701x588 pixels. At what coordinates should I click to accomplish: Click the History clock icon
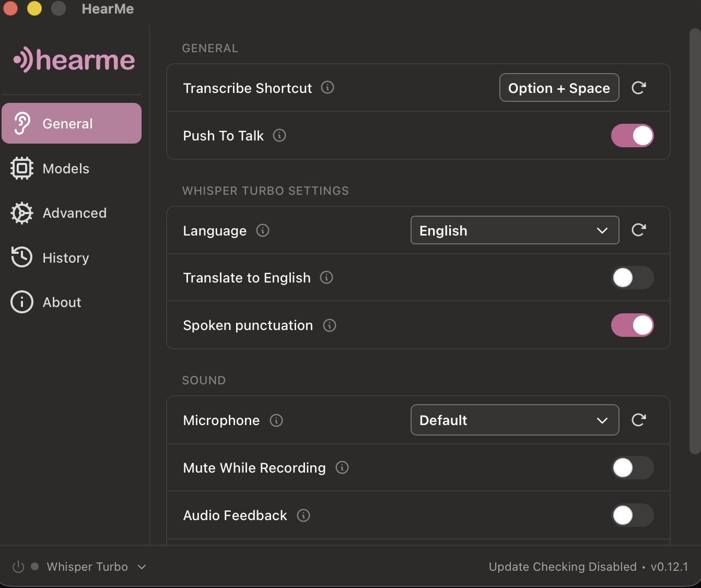click(x=22, y=257)
